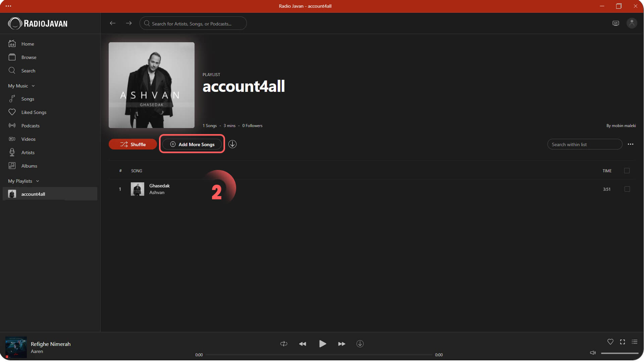This screenshot has width=644, height=362.
Task: Open the lyrics/cast icon near profile
Action: (x=616, y=23)
